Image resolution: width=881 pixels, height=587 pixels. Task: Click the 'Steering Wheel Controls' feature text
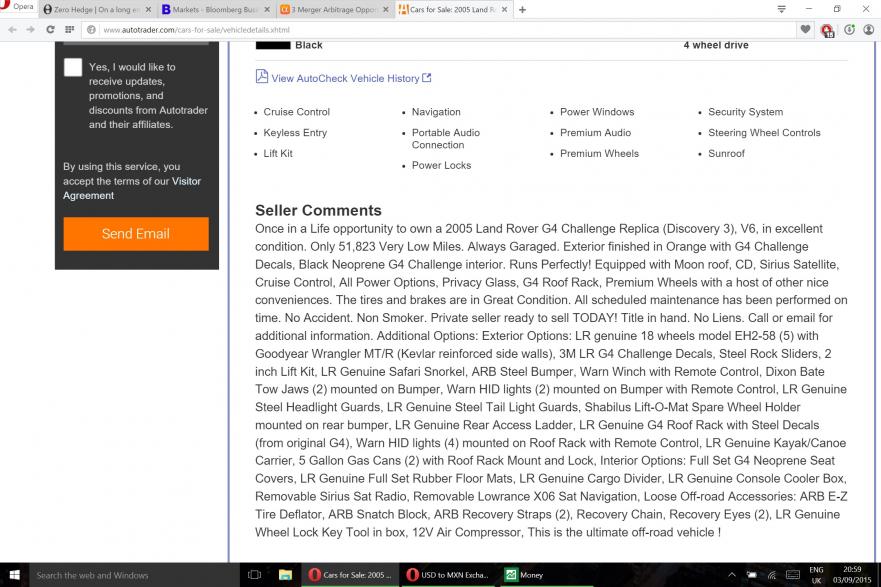tap(764, 133)
